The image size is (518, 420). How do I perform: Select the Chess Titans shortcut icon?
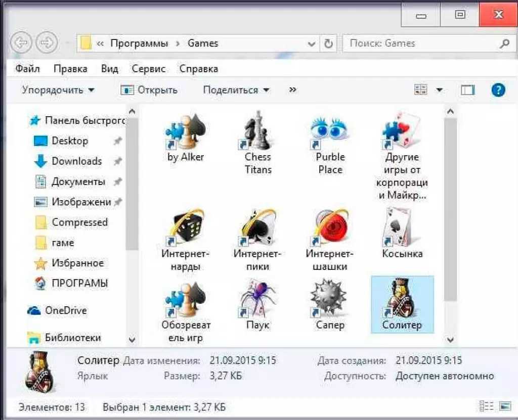(257, 130)
